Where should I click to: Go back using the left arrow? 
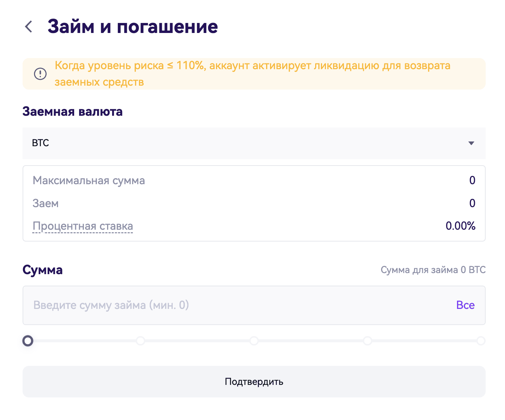coord(29,27)
